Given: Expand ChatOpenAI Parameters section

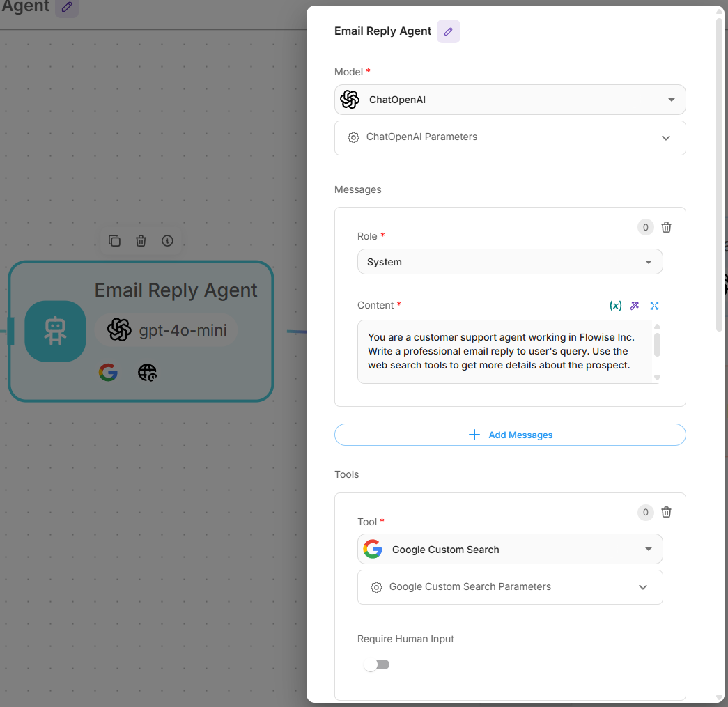Looking at the screenshot, I should [510, 137].
